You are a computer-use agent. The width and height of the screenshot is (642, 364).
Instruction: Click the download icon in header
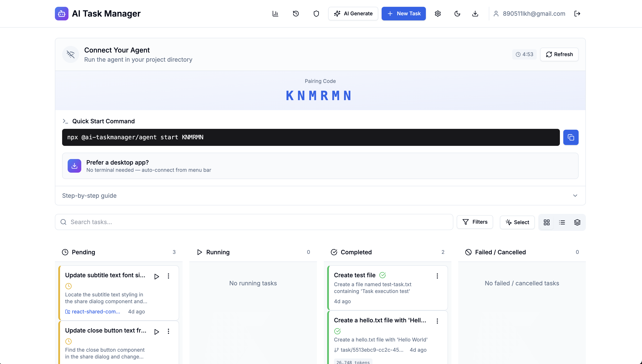475,13
